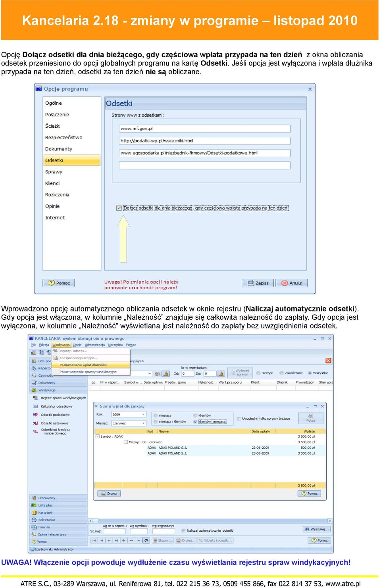The height and width of the screenshot is (588, 381).
Task: Open the Plik menu
Action: [x=33, y=345]
